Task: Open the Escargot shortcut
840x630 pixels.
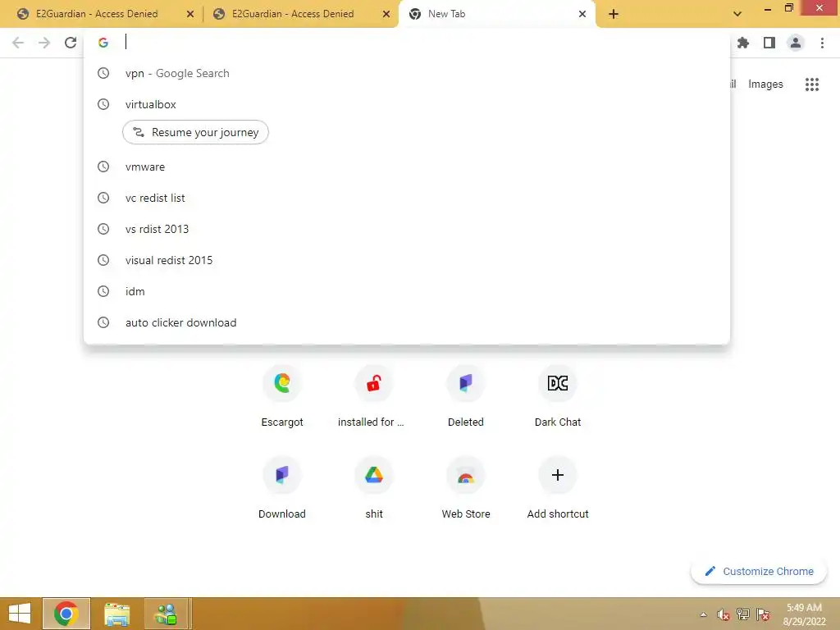Action: 282,396
